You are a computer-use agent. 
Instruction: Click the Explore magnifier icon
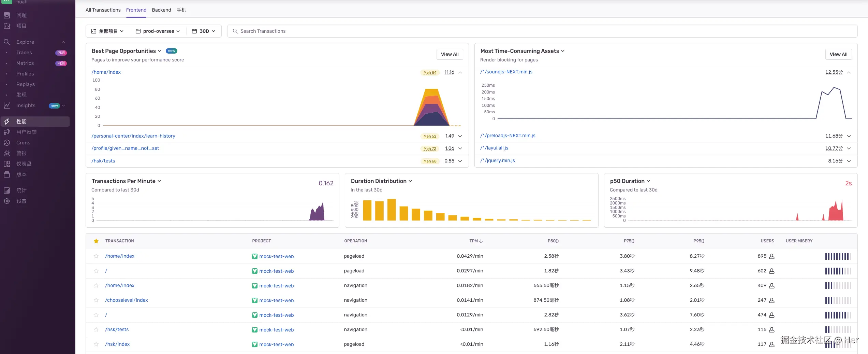click(7, 42)
